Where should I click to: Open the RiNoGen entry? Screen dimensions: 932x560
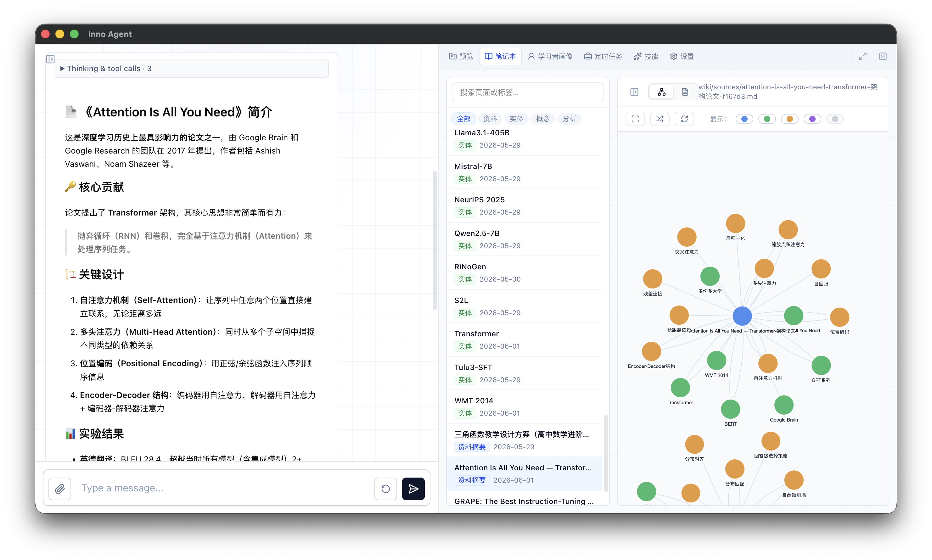tap(525, 272)
